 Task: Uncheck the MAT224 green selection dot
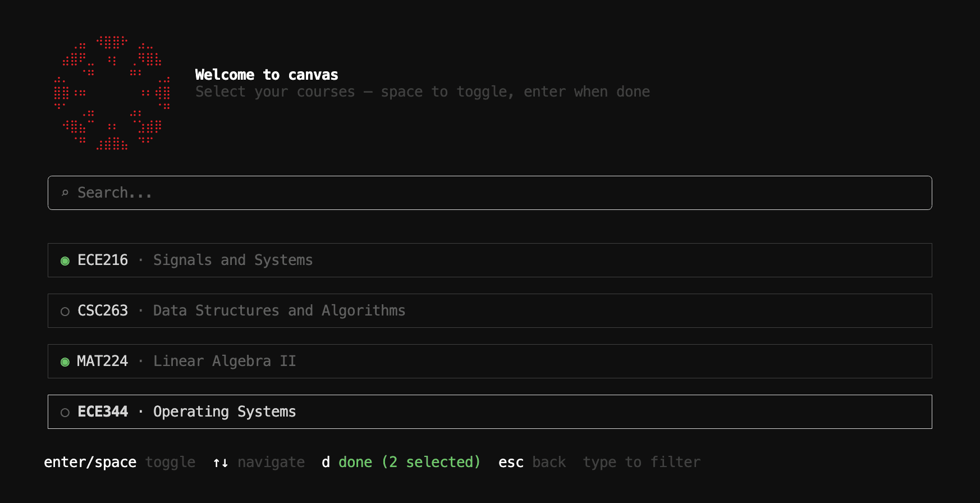click(x=65, y=362)
